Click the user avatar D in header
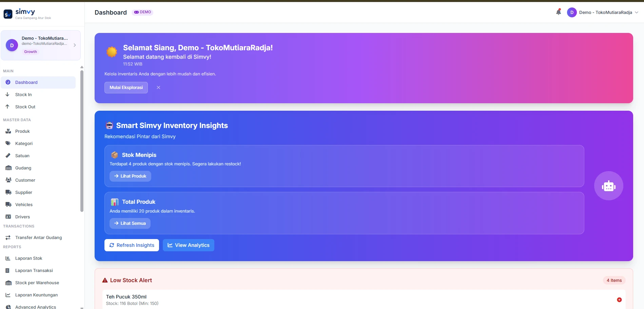The image size is (644, 309). tap(572, 13)
